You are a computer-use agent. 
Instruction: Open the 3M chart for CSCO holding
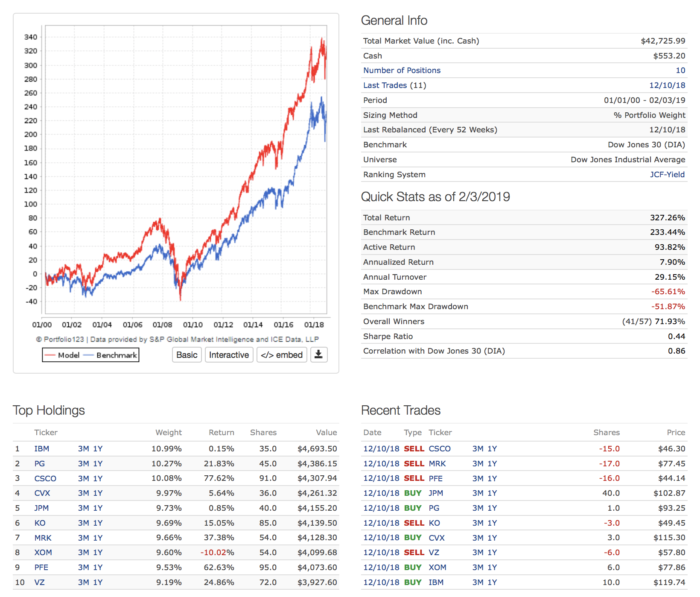83,479
